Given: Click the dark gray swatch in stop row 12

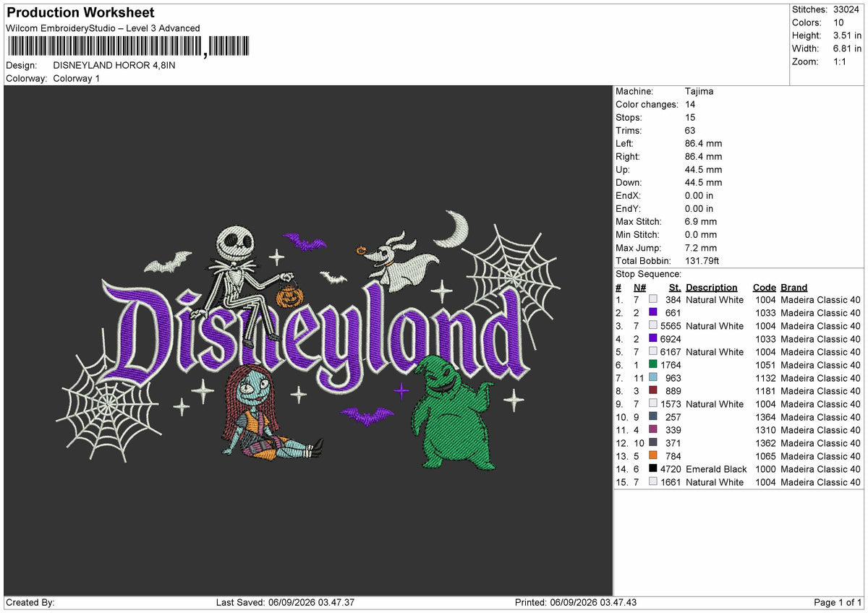Looking at the screenshot, I should click(653, 443).
